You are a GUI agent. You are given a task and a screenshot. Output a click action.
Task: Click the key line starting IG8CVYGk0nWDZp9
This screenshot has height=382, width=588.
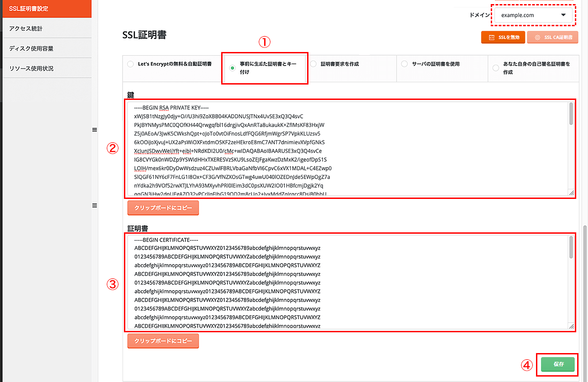[x=231, y=160]
